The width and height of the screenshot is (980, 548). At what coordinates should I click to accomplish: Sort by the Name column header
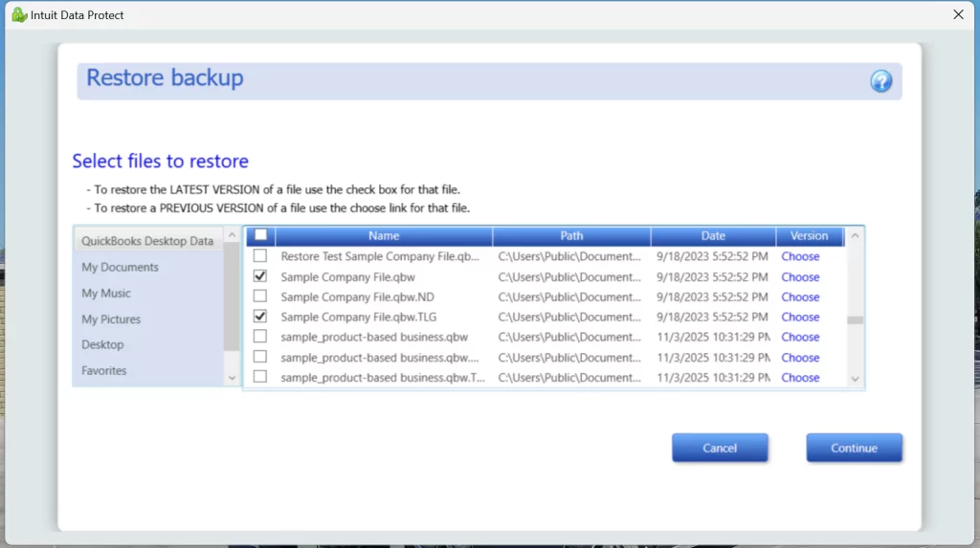pos(384,235)
